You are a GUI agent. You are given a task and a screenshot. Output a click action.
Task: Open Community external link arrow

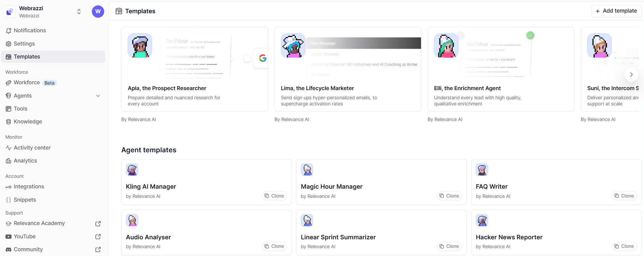(x=98, y=250)
